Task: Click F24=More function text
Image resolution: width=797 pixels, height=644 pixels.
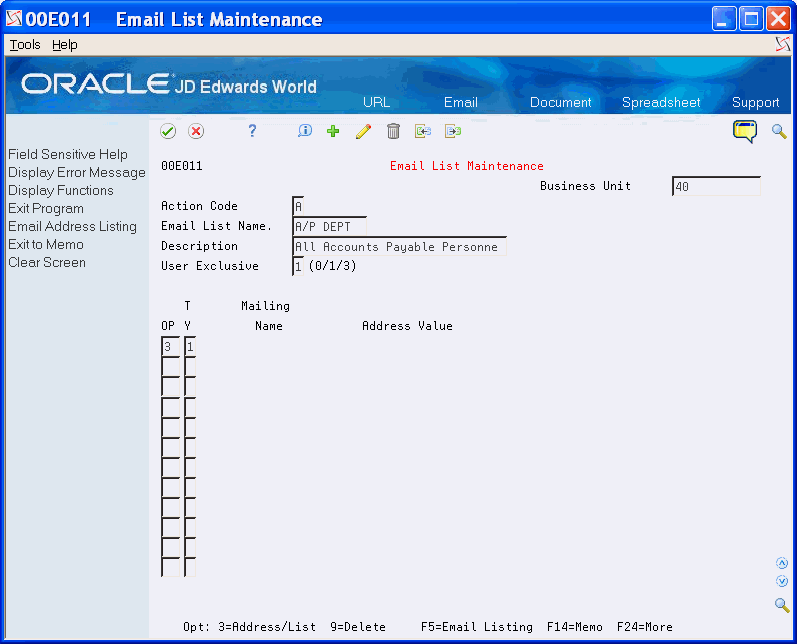Action: (x=645, y=627)
